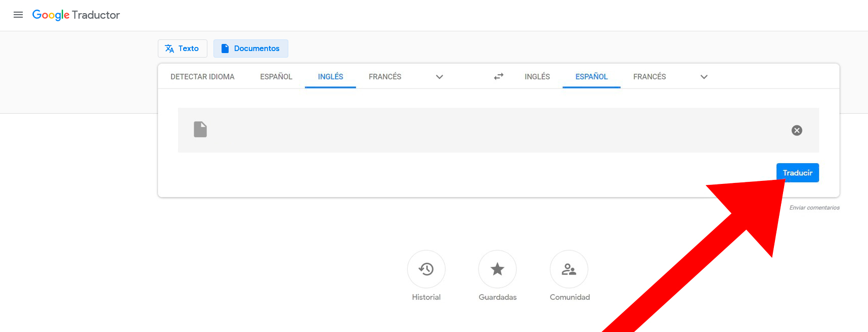Open the Comunidad people icon
868x332 pixels.
(x=569, y=269)
